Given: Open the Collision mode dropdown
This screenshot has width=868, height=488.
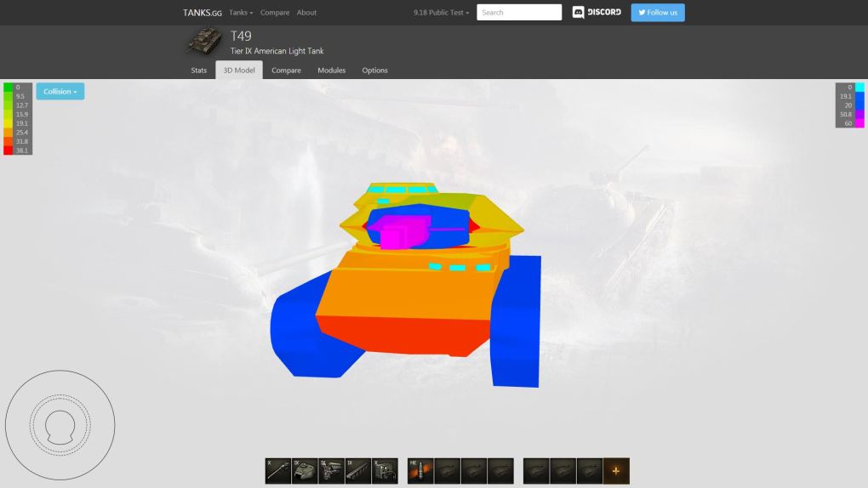Looking at the screenshot, I should point(60,92).
